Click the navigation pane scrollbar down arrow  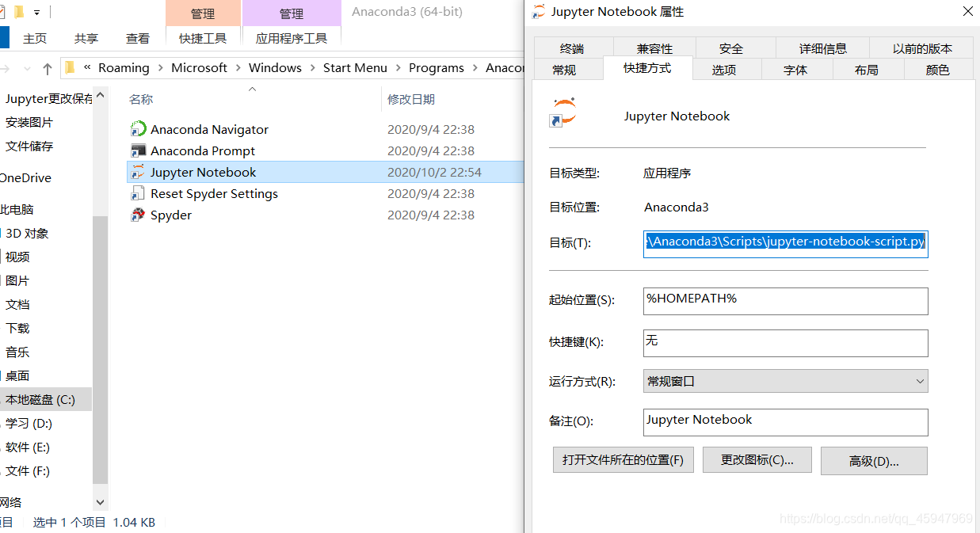100,502
